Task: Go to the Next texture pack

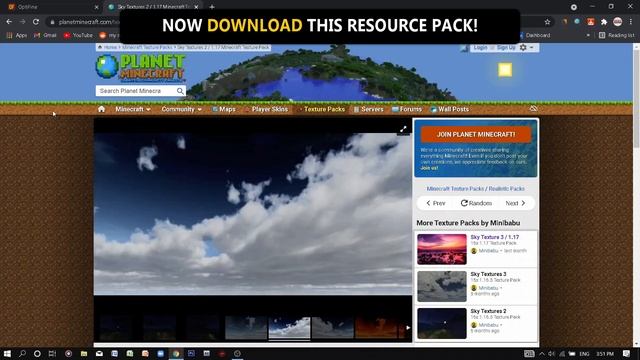Action: [515, 203]
